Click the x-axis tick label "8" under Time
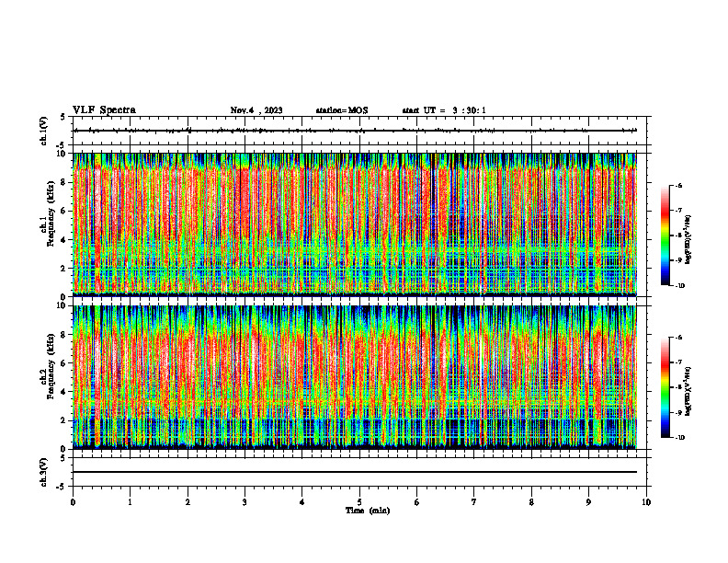The image size is (728, 563). pos(531,502)
